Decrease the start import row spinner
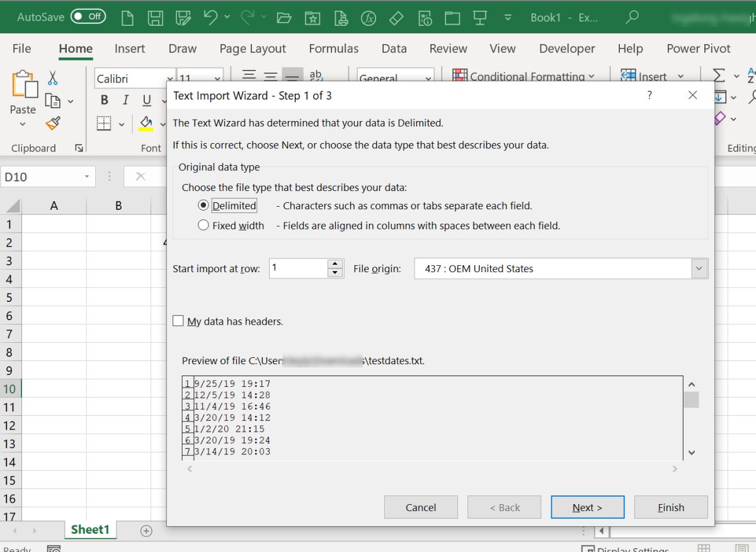 click(336, 273)
